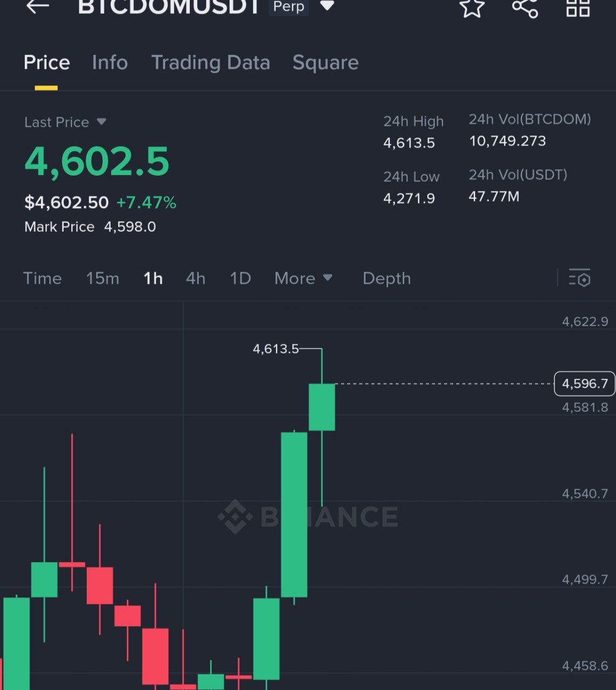Tap the latest green candlestick
The height and width of the screenshot is (690, 616).
(322, 407)
